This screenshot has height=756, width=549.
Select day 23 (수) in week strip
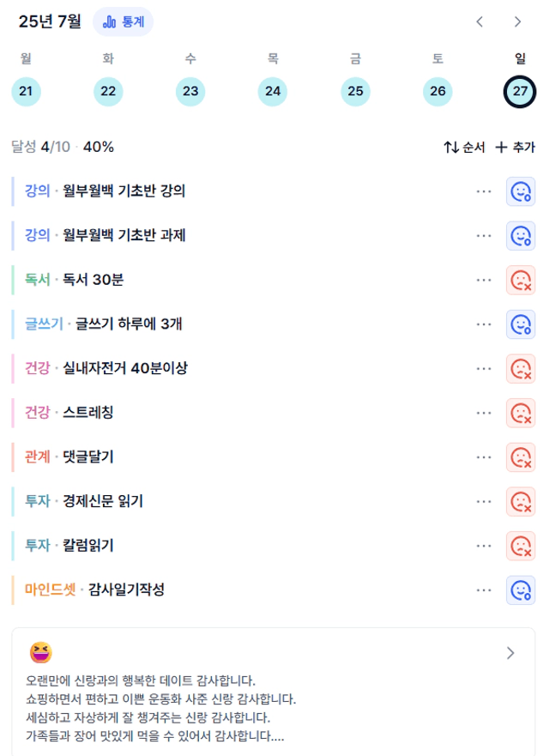[x=190, y=91]
